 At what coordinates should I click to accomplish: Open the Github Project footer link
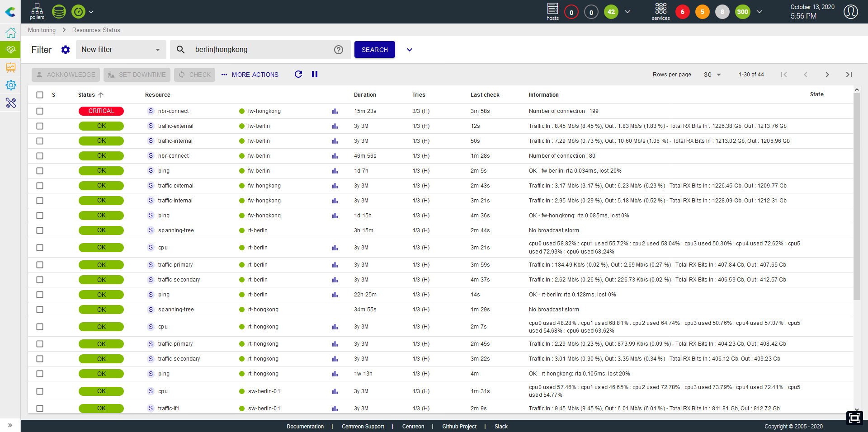click(x=459, y=427)
